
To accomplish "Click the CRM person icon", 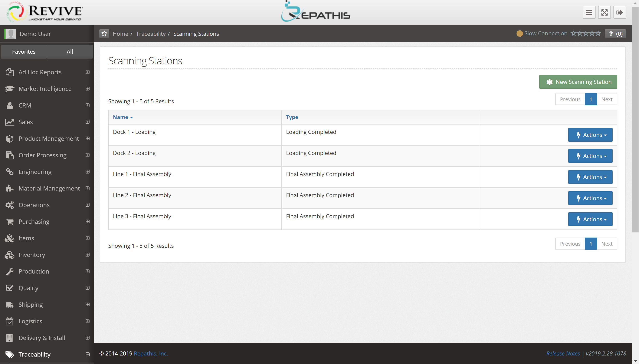I will pos(10,105).
